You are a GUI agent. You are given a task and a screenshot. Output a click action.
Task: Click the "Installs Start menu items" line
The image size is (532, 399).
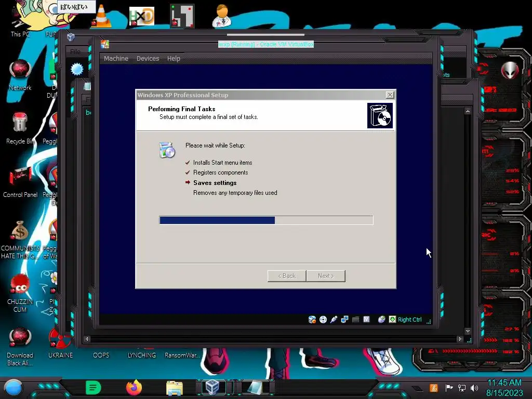point(222,163)
